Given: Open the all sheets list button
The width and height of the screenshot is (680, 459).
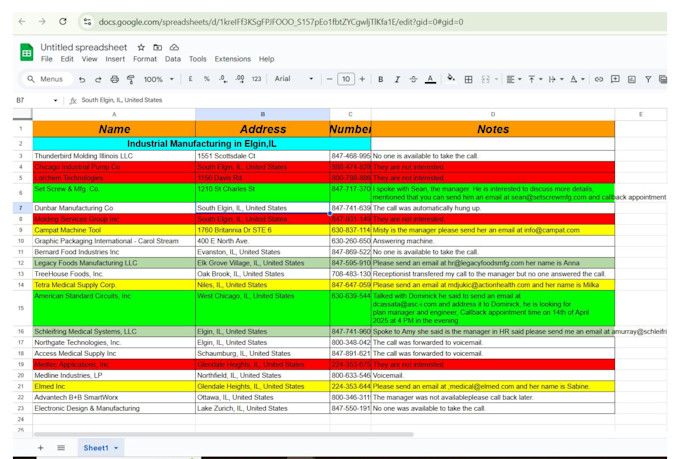Looking at the screenshot, I should 61,448.
